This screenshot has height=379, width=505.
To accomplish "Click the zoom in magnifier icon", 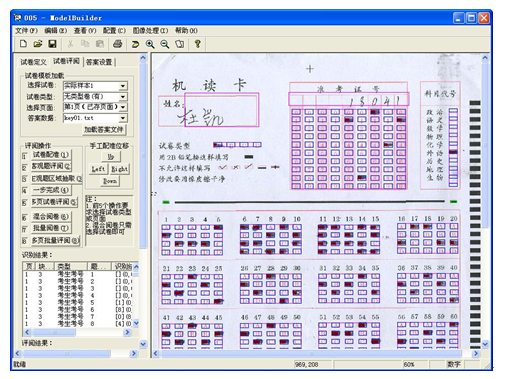I will pyautogui.click(x=150, y=44).
